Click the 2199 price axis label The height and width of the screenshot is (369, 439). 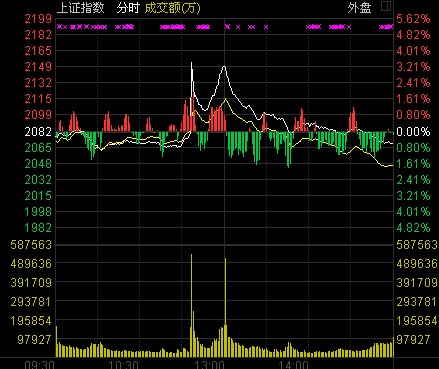[38, 19]
